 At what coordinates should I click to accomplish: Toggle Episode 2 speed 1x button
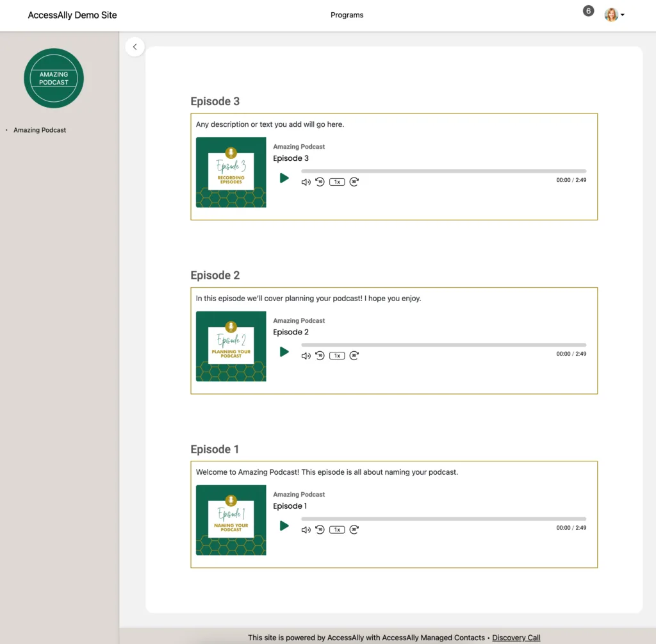click(x=337, y=356)
